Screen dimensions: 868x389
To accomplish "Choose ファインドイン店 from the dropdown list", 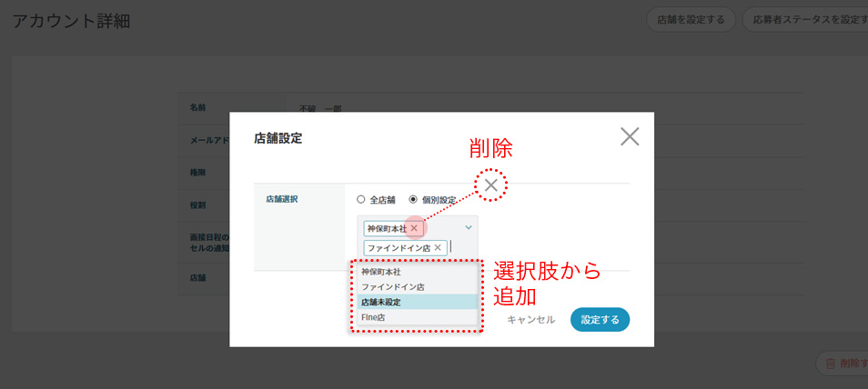I will [x=392, y=287].
